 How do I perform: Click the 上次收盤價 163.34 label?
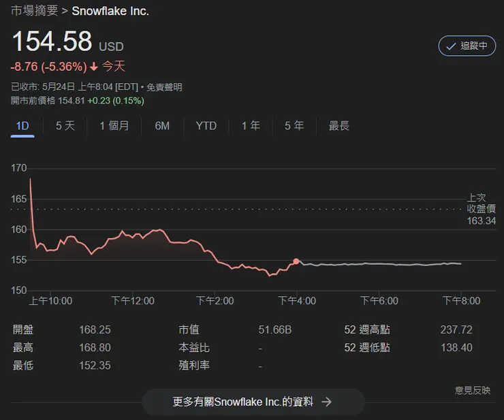coord(481,209)
